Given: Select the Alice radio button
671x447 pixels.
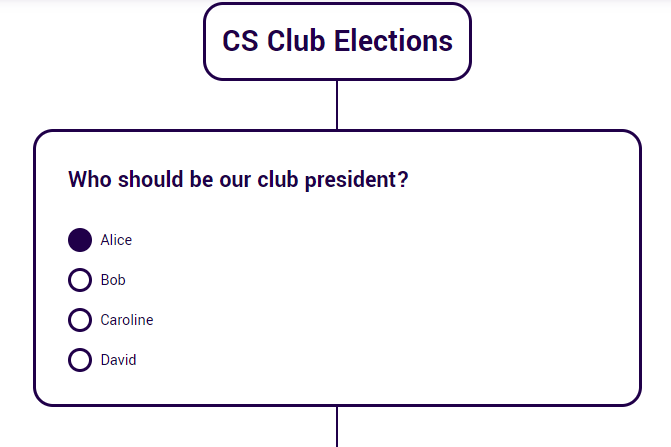Looking at the screenshot, I should click(x=80, y=240).
